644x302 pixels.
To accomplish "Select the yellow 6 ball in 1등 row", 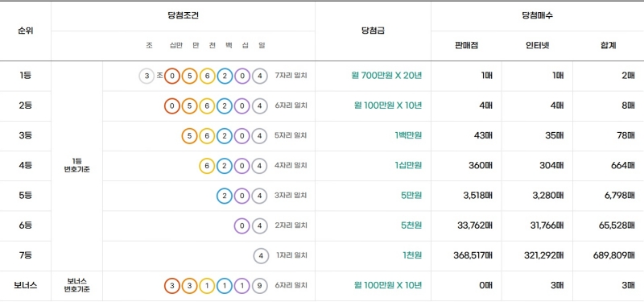I will click(207, 76).
